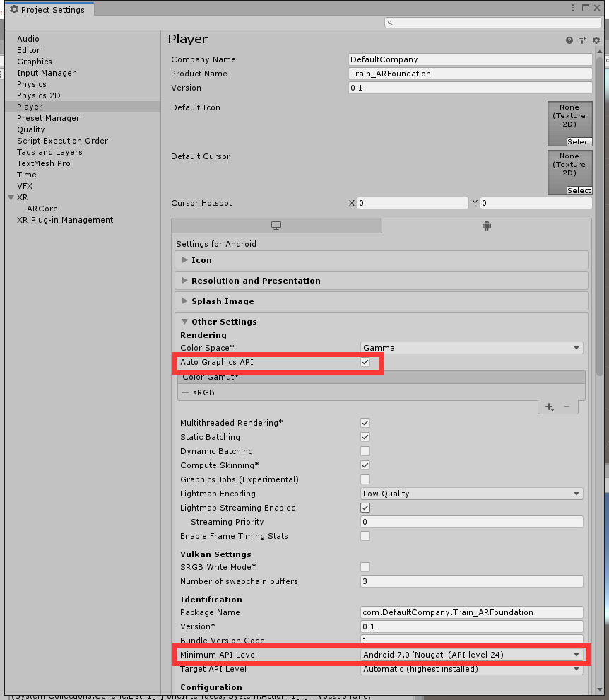609x700 pixels.
Task: Open the Player preset selector icon
Action: 583,40
